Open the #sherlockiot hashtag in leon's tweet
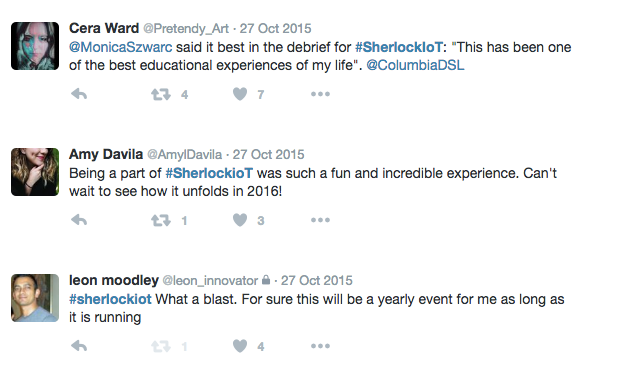This screenshot has height=384, width=627. (110, 299)
